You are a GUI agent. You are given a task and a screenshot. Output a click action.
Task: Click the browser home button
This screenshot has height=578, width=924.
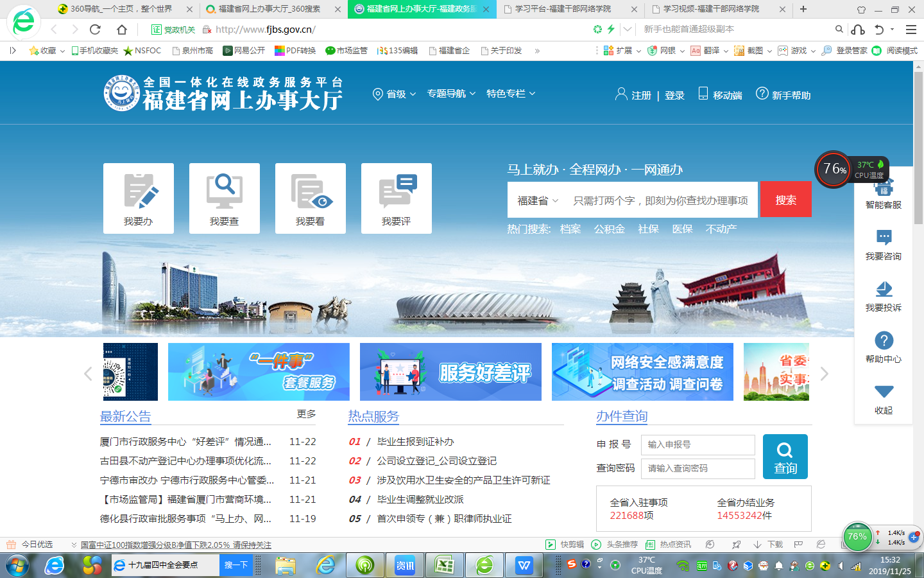pyautogui.click(x=122, y=30)
